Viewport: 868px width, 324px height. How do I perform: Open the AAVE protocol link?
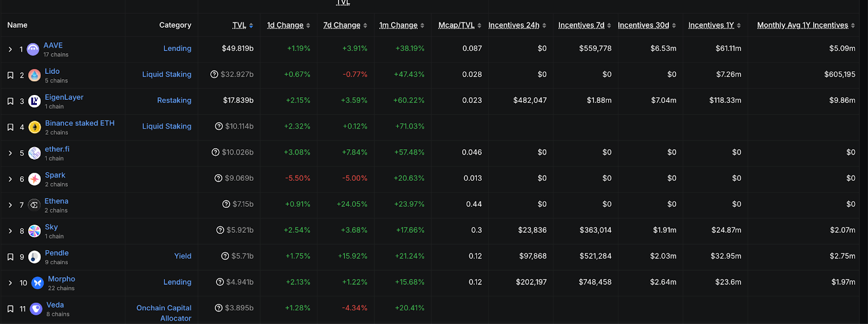pos(53,46)
